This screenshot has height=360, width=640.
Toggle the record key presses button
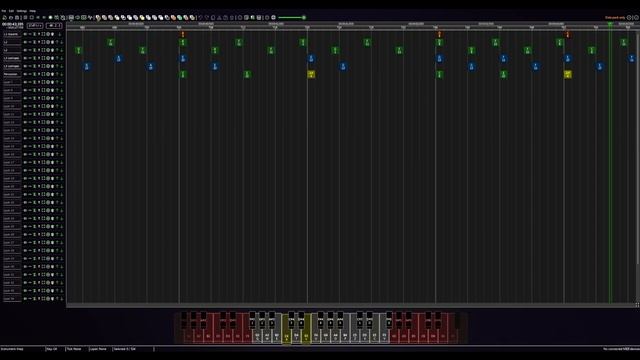pos(50,18)
